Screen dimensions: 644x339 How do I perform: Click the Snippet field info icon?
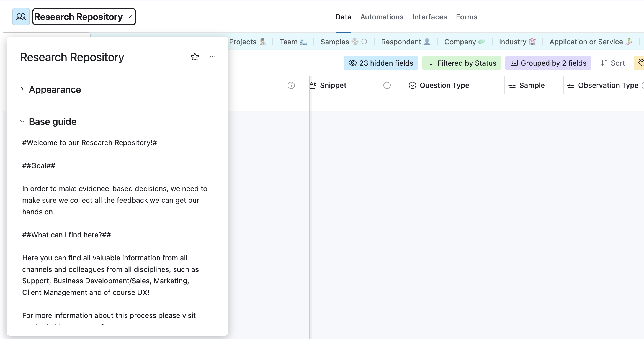click(x=387, y=85)
